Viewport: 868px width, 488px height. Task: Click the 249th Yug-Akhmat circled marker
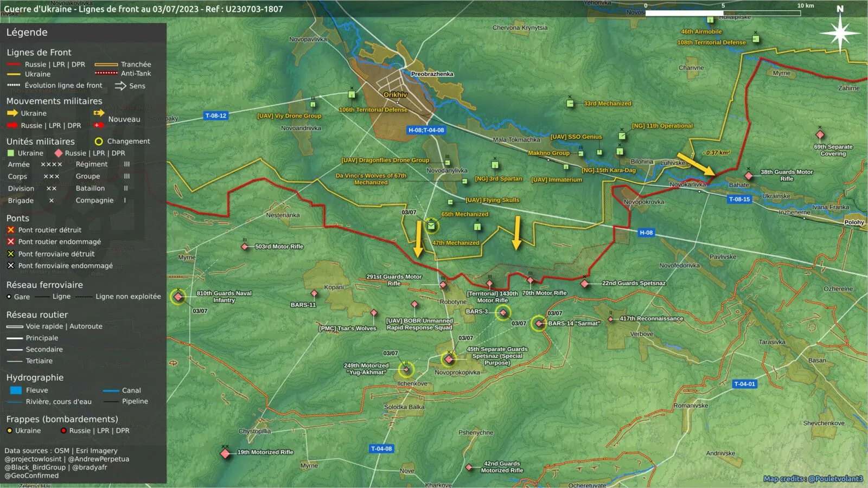(406, 370)
